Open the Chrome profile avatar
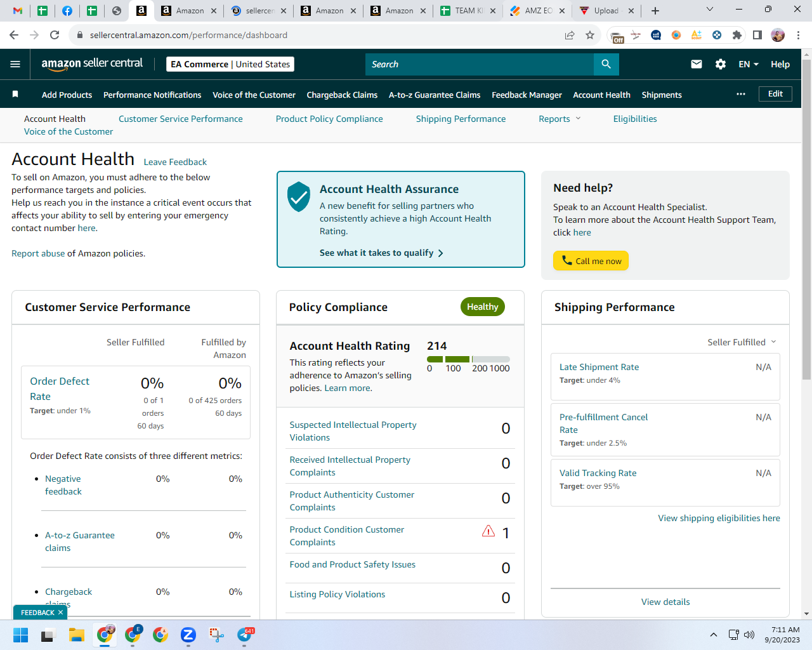 click(778, 35)
